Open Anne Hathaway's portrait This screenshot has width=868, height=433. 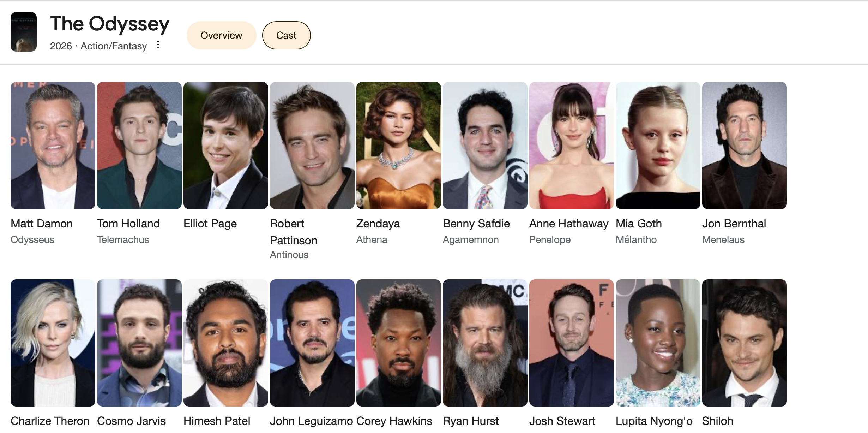[x=572, y=146]
